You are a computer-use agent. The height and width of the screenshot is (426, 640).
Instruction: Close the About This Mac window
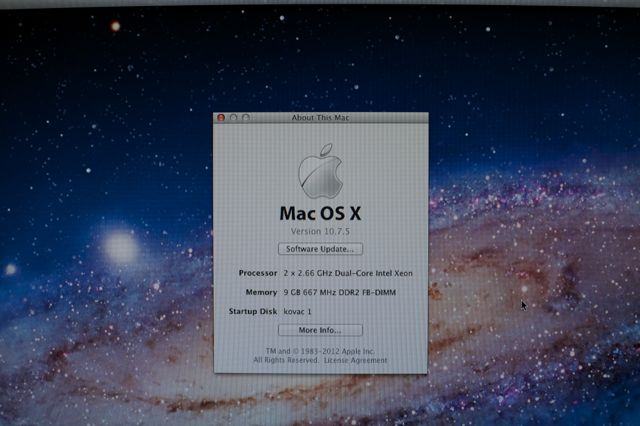pos(221,118)
